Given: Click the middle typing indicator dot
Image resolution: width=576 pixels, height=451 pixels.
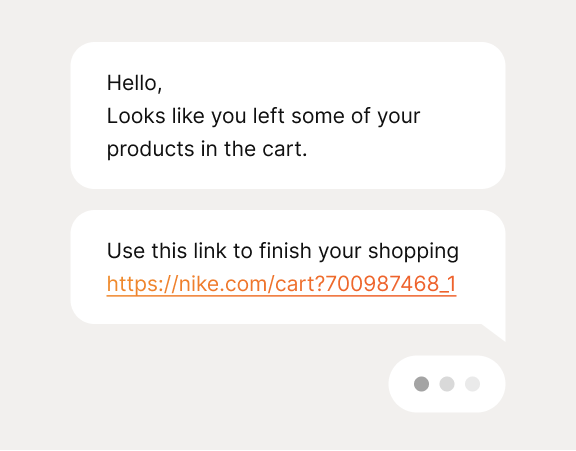Looking at the screenshot, I should tap(447, 384).
